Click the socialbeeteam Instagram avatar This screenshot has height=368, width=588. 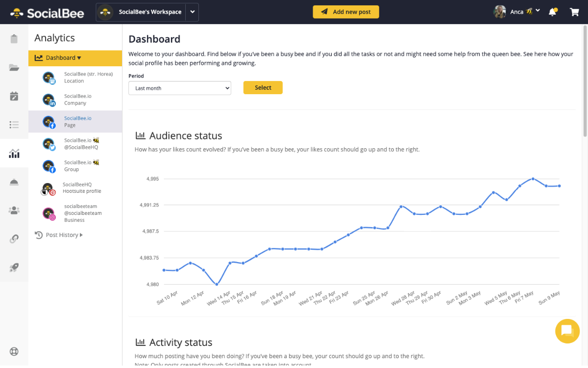49,214
